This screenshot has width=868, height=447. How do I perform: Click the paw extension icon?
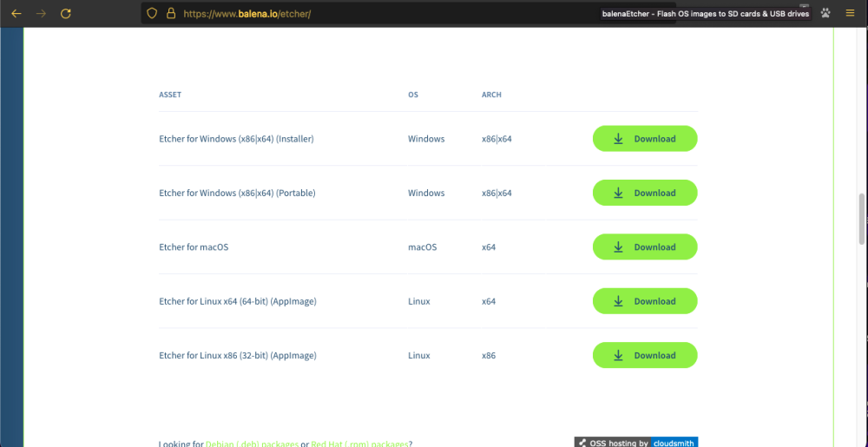click(x=826, y=13)
